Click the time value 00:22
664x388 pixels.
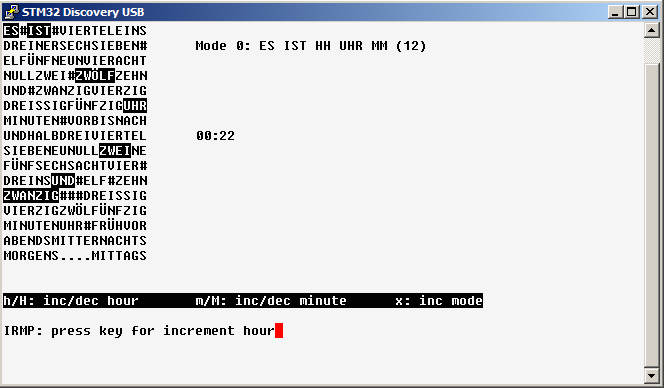coord(215,136)
